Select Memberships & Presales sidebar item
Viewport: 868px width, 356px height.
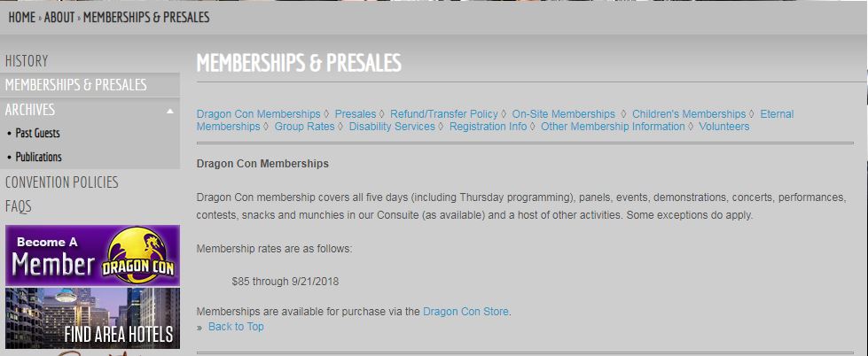[x=76, y=85]
